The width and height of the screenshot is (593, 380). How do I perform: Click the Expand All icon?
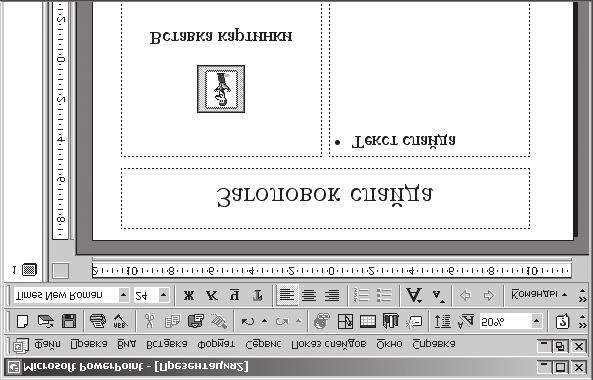(x=442, y=322)
